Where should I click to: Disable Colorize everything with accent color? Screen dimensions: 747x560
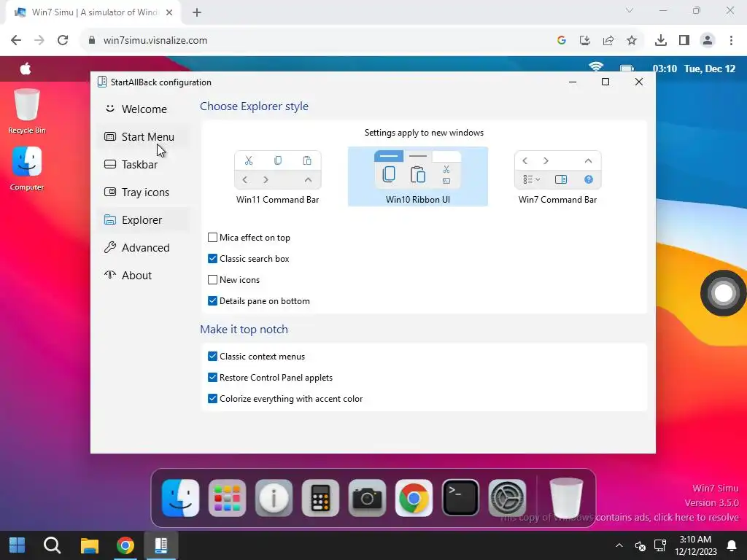point(212,399)
